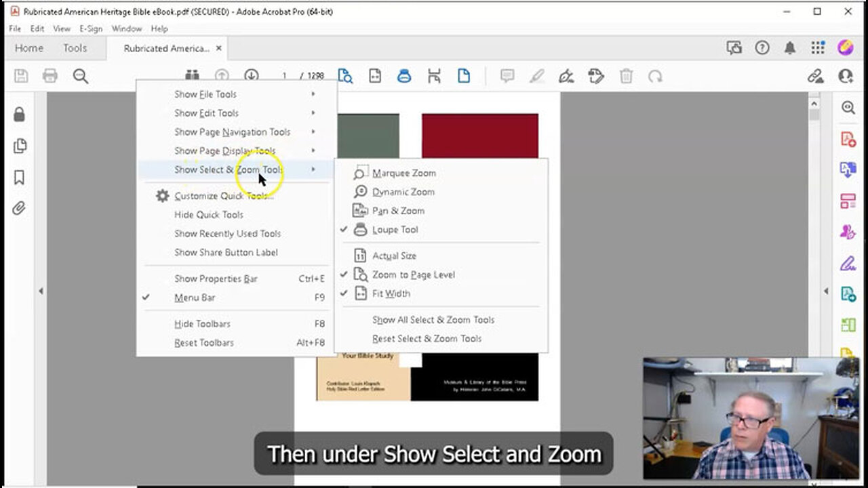Open the View menu
868x488 pixels.
62,29
